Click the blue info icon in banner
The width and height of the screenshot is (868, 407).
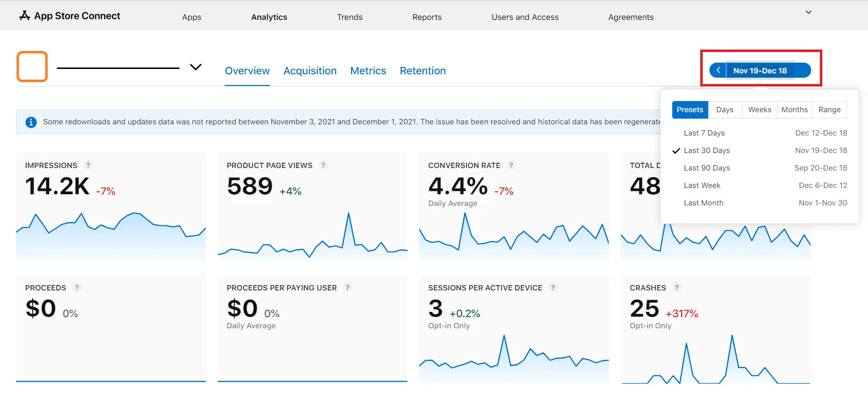[x=31, y=122]
